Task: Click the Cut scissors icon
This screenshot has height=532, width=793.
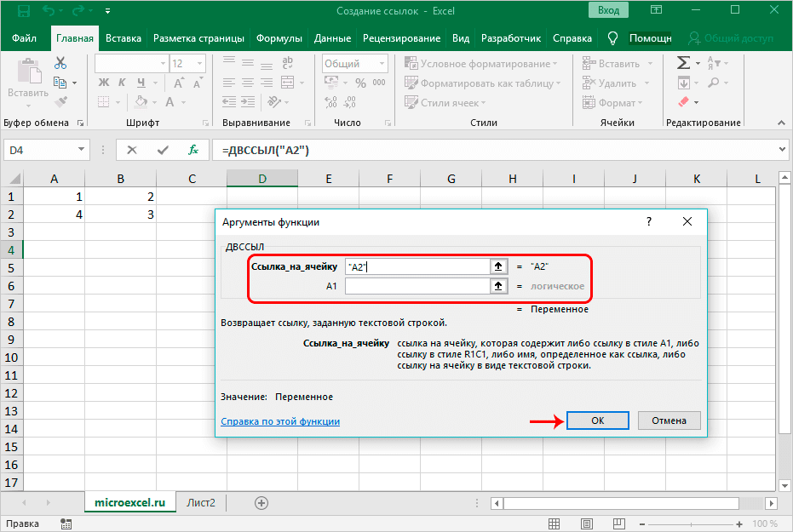Action: click(x=60, y=64)
